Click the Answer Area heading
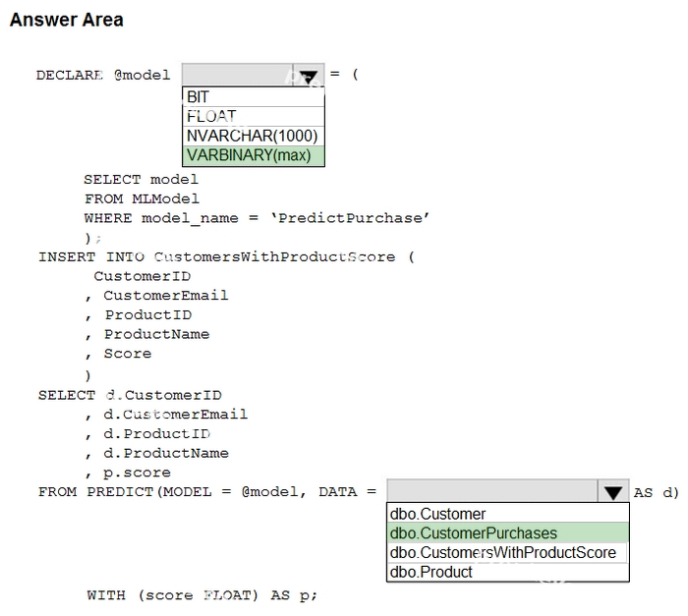This screenshot has height=616, width=688. pyautogui.click(x=67, y=20)
